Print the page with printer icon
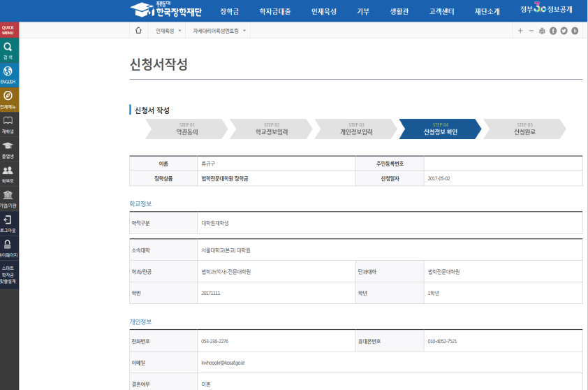 coord(542,31)
